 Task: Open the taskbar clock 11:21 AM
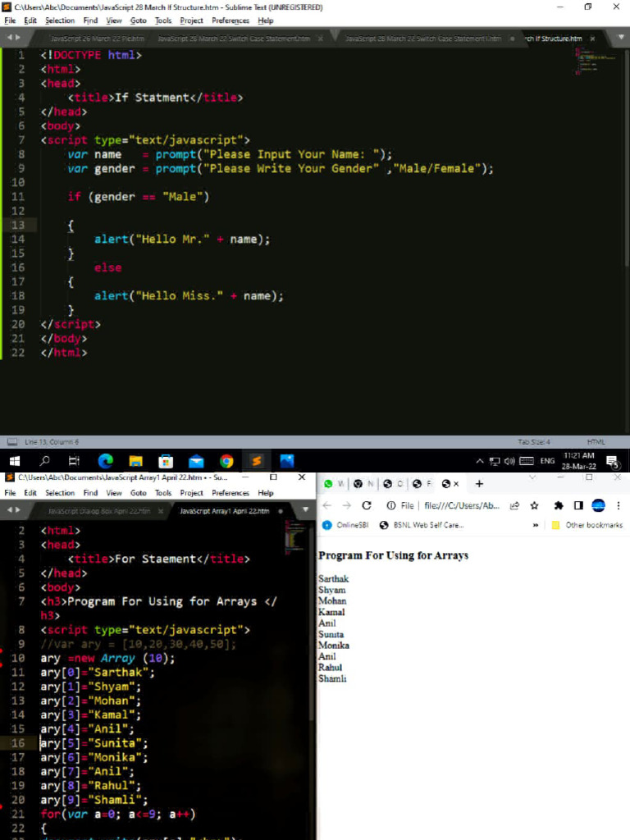(578, 461)
